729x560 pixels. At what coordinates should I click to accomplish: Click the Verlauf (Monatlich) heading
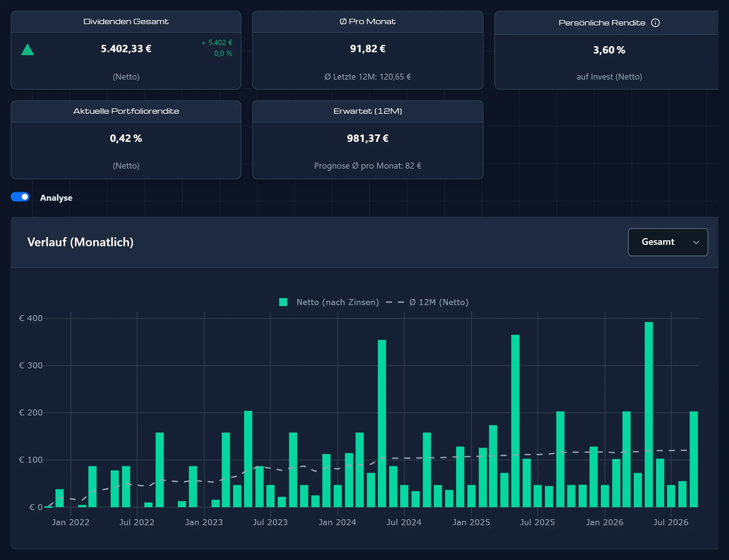coord(81,242)
